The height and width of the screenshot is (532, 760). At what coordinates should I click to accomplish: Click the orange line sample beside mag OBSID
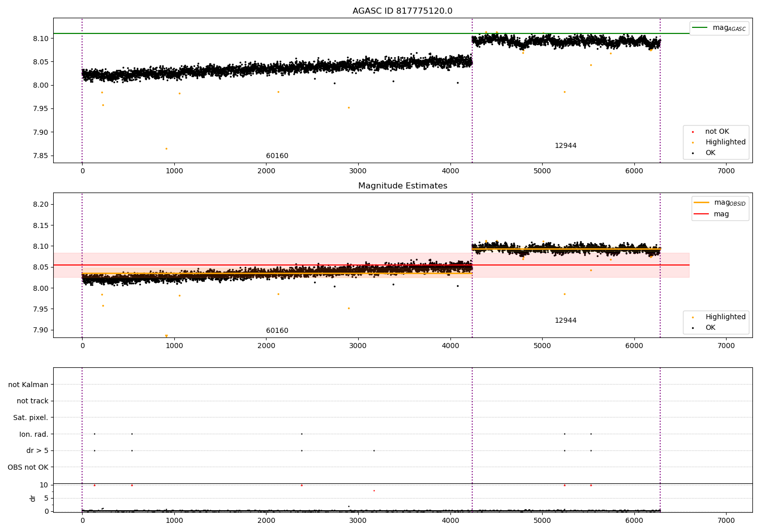coord(702,203)
